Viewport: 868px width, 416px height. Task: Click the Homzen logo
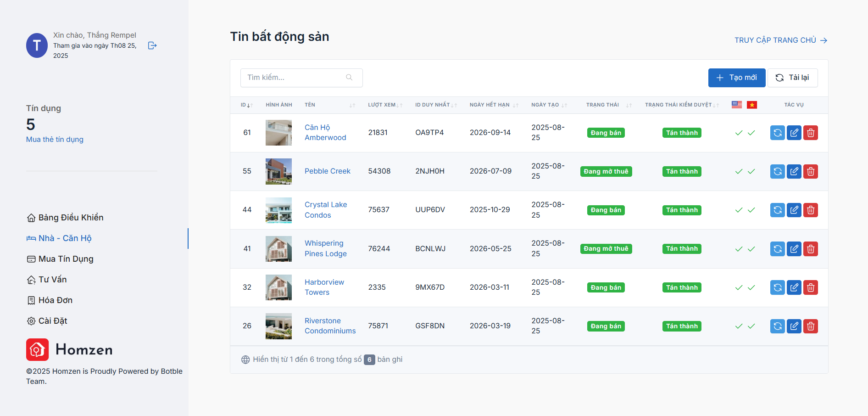[x=69, y=349]
